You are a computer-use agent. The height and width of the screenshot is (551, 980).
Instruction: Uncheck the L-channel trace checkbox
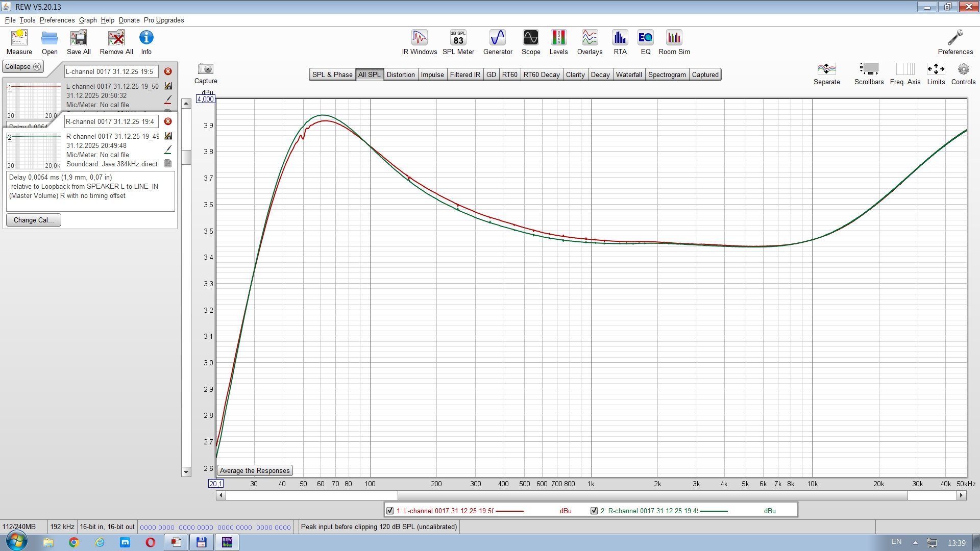point(390,511)
